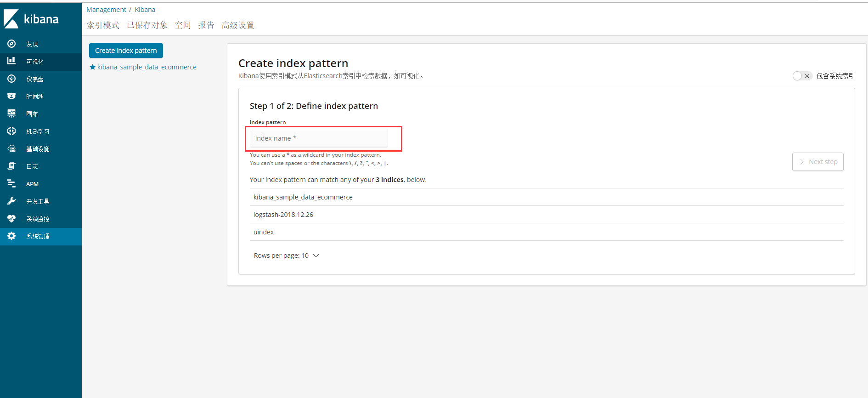Image resolution: width=868 pixels, height=398 pixels.
Task: Open the 日志 logs icon
Action: pyautogui.click(x=11, y=166)
